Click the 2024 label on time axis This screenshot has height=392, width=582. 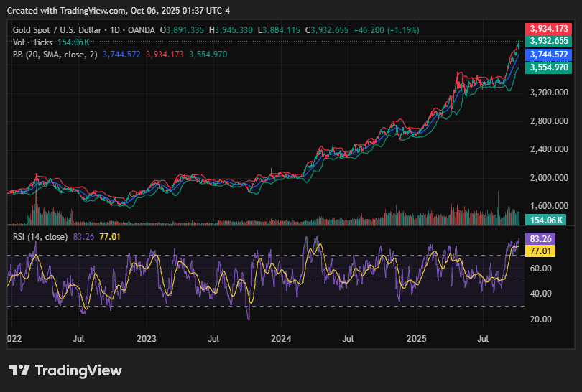(281, 337)
